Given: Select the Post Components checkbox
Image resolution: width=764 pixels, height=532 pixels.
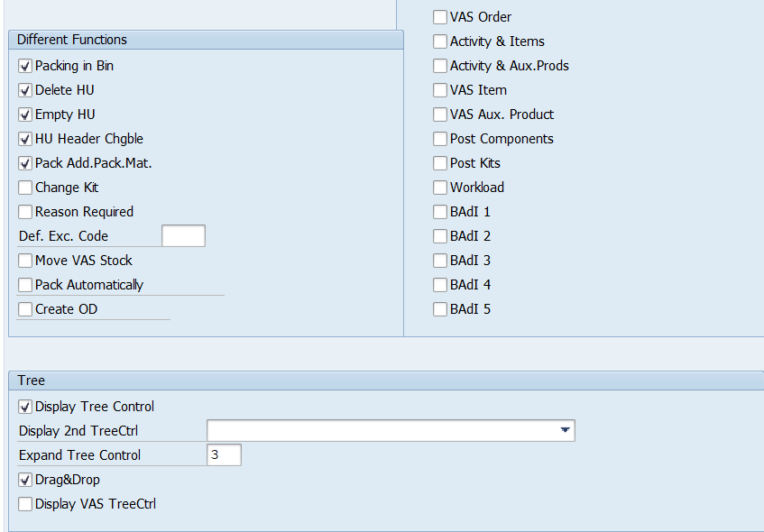Looking at the screenshot, I should click(x=440, y=139).
